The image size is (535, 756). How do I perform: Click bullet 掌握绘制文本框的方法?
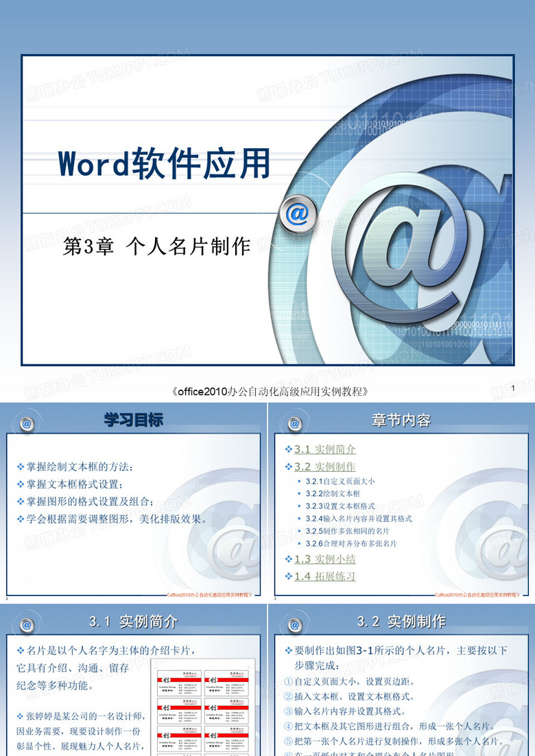[75, 466]
